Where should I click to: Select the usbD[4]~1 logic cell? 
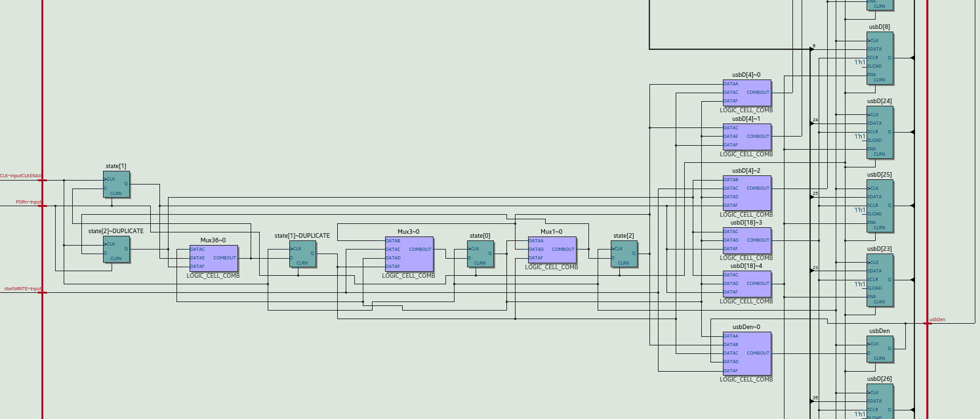746,137
